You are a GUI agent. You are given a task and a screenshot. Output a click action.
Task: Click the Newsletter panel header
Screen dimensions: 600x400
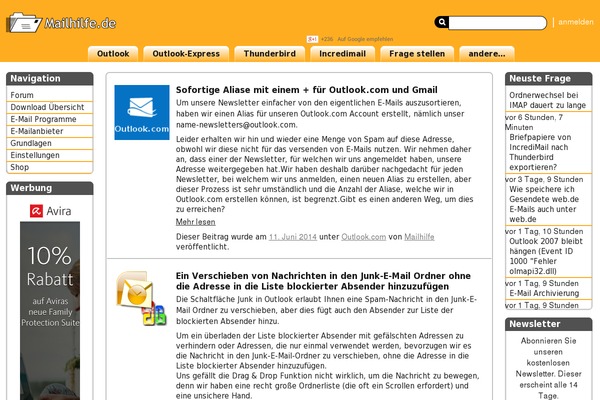548,324
